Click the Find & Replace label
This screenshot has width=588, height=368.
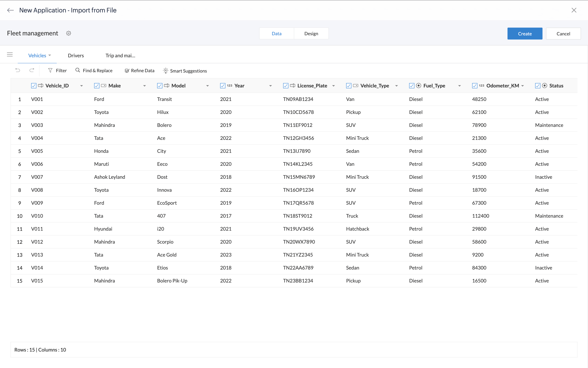tap(98, 71)
